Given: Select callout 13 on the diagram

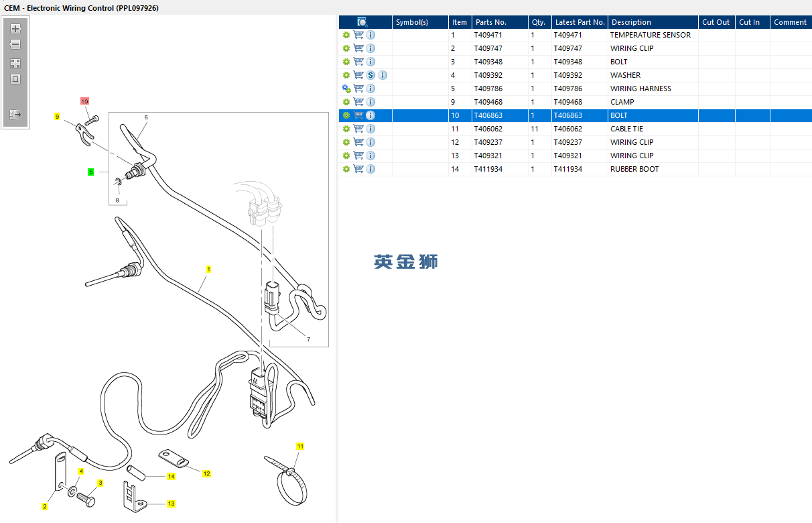Looking at the screenshot, I should [171, 504].
